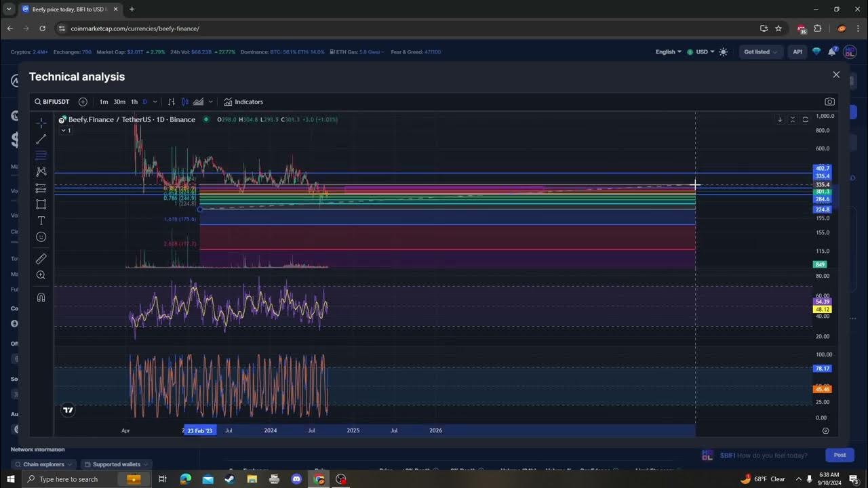Expand the indicator legend collapse arrow
Screen dimensions: 868x488
tap(66, 130)
